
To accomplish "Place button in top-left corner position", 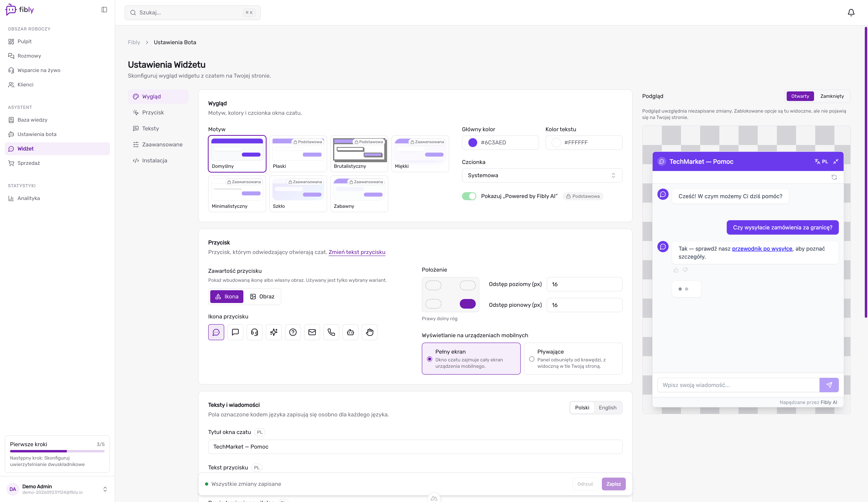I will [433, 285].
